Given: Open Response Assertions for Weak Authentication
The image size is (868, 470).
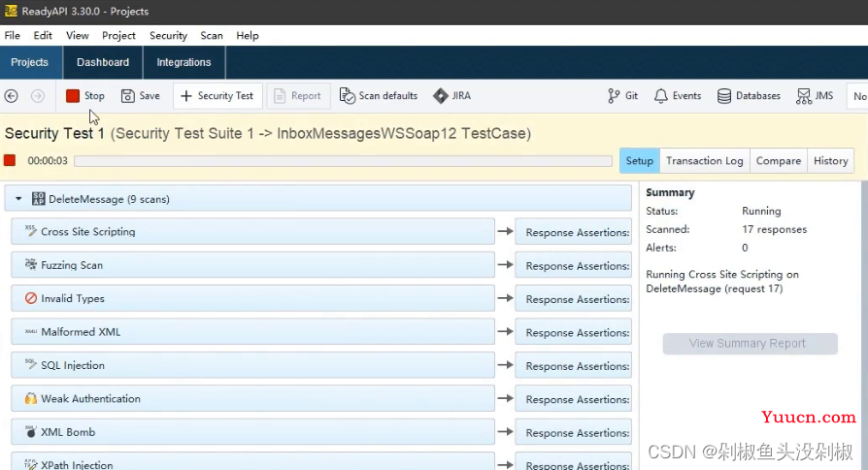Looking at the screenshot, I should [574, 399].
